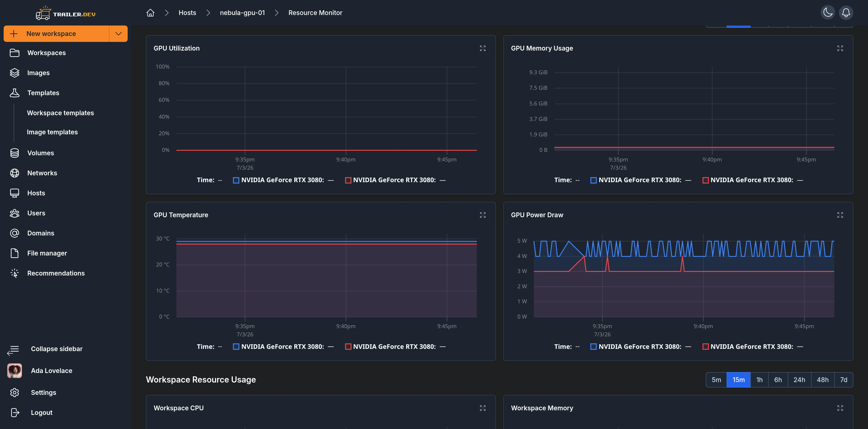Viewport: 868px width, 429px height.
Task: Click the Hosts monitor icon
Action: (x=15, y=193)
